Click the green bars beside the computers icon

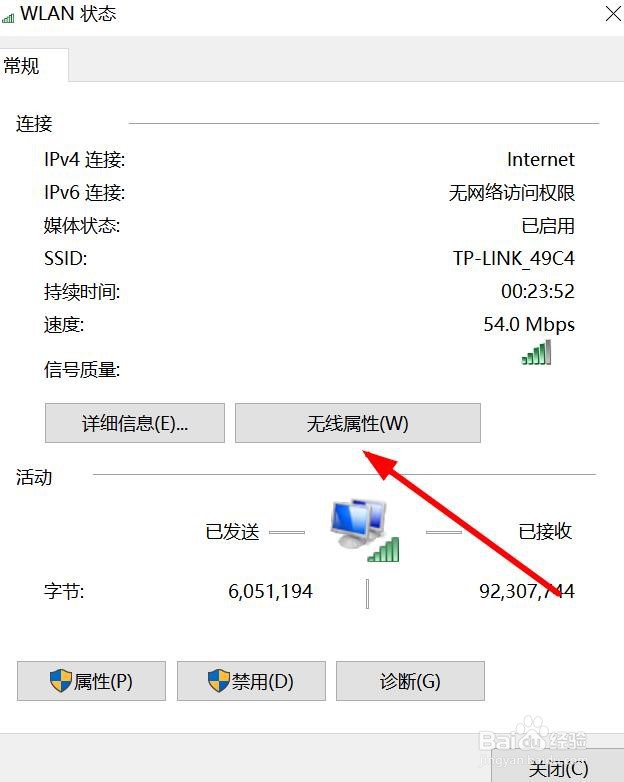[x=384, y=549]
